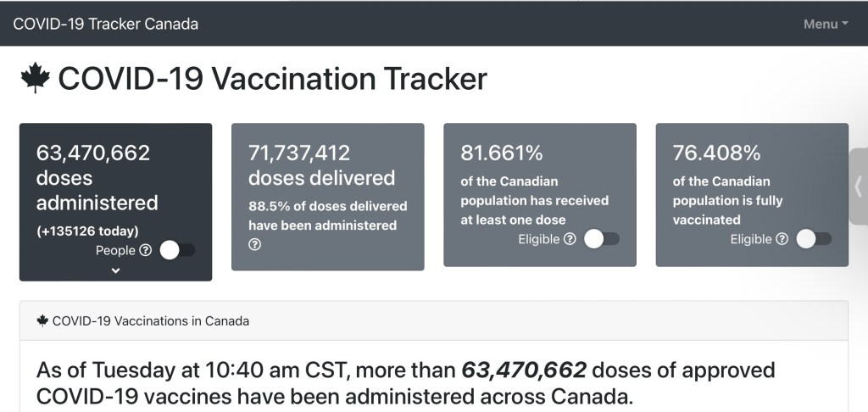The image size is (868, 412).
Task: Go to the COVID-19 Tracker Canada home link
Action: pyautogui.click(x=105, y=24)
